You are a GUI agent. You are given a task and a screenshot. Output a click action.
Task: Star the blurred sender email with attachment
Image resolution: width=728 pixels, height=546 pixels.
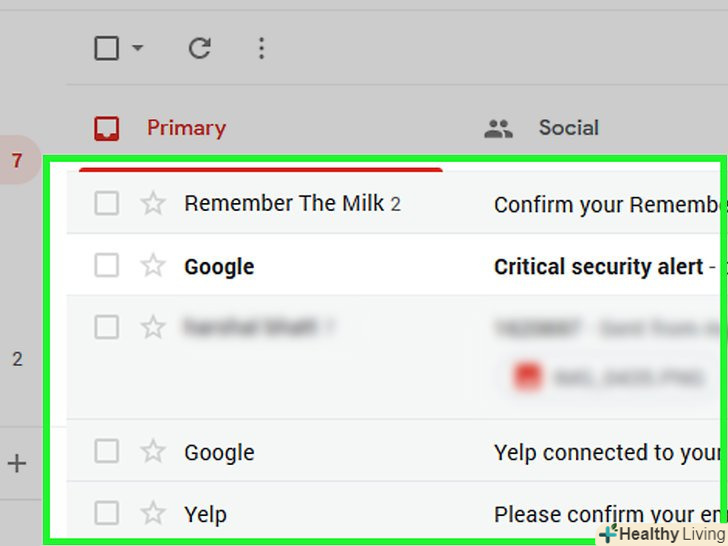[153, 327]
